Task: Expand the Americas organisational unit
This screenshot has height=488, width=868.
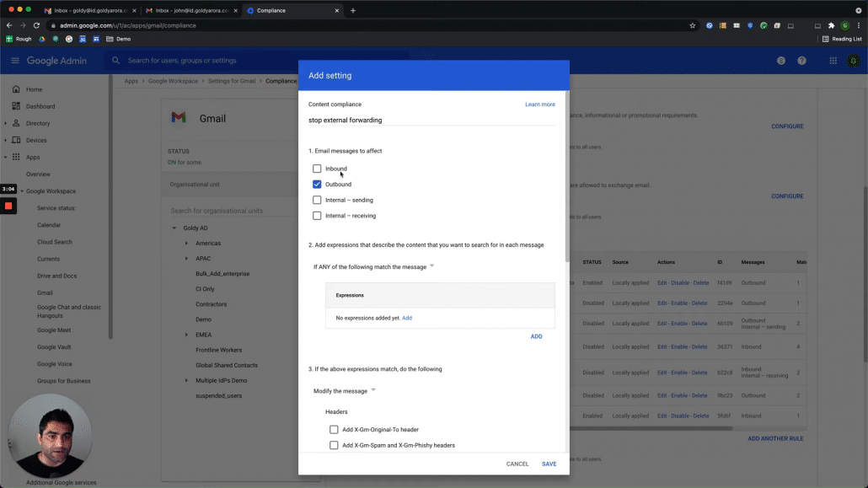Action: [186, 244]
